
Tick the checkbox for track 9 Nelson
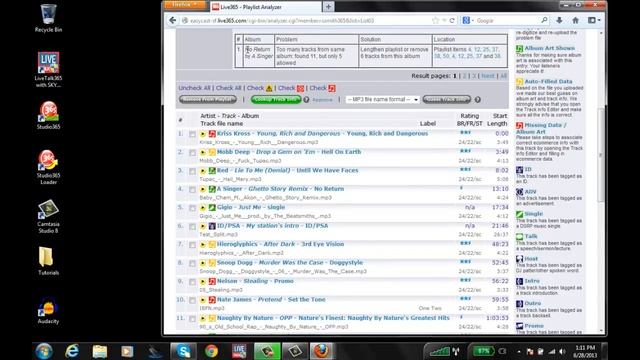[192, 282]
